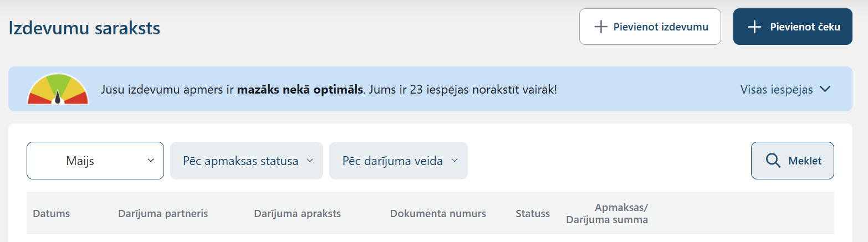Screen dimensions: 868x242
Task: Click the plus icon on Pievienot čeku
Action: coord(754,27)
